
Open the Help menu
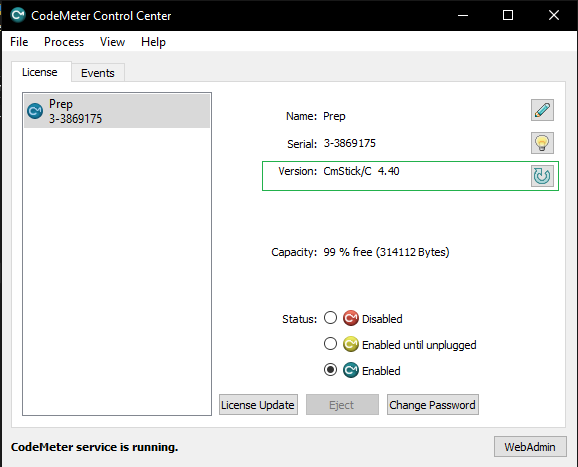pyautogui.click(x=153, y=42)
